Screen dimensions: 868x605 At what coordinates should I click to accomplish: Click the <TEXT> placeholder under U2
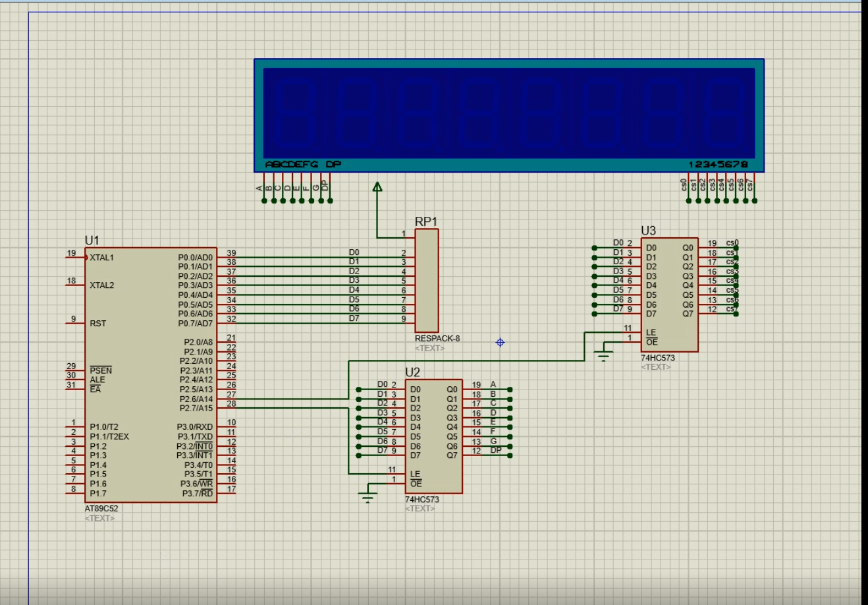tap(420, 508)
